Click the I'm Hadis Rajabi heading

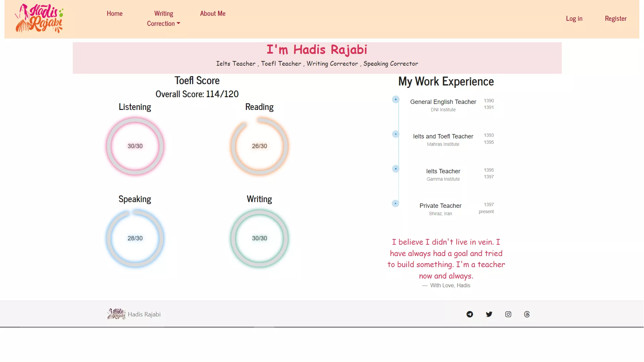pyautogui.click(x=317, y=50)
